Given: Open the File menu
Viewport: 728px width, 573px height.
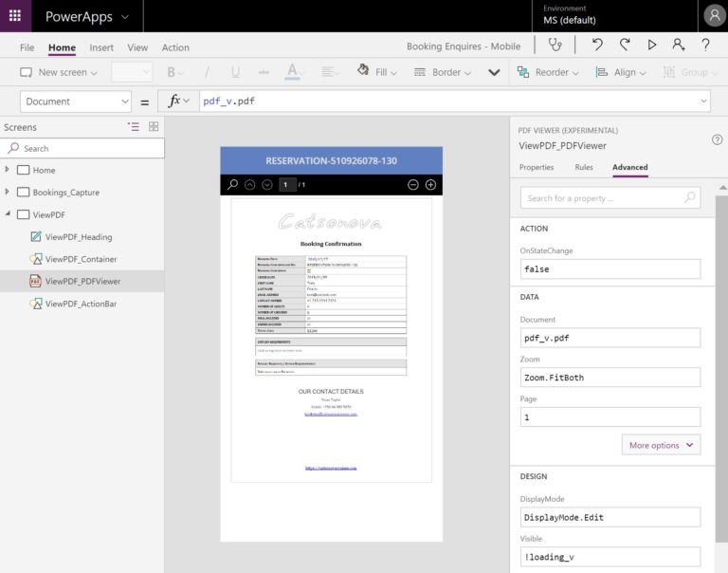Looking at the screenshot, I should click(27, 47).
